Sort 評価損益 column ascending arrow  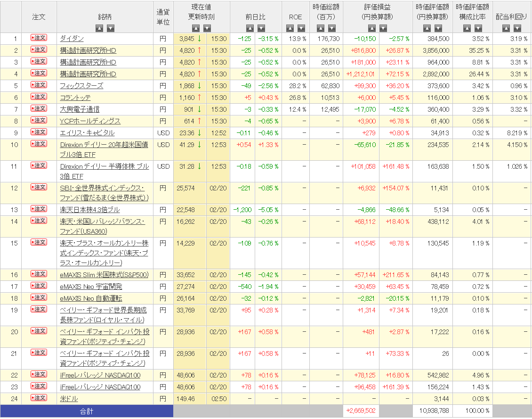tap(372, 28)
